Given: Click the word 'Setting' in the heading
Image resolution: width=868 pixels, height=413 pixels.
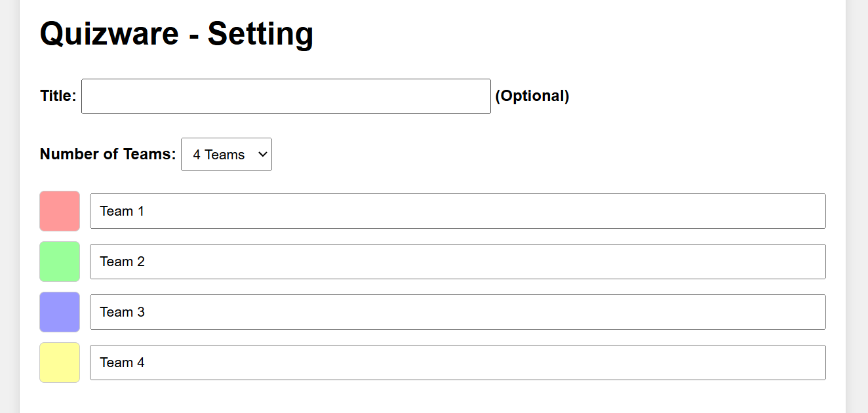Looking at the screenshot, I should [260, 34].
